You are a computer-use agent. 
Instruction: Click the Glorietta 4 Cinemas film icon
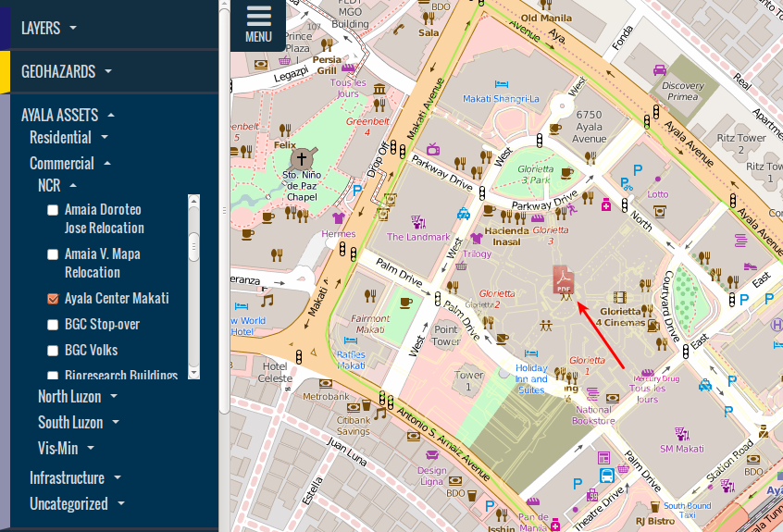point(620,298)
